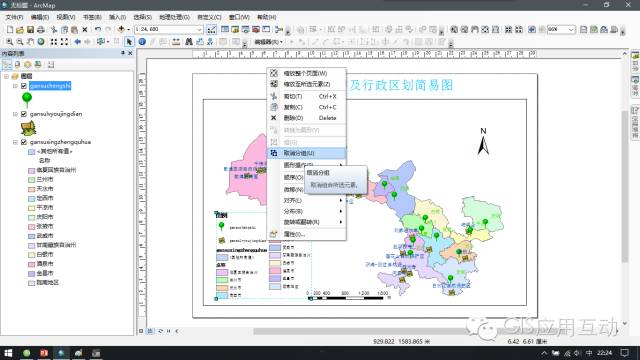Image resolution: width=640 pixels, height=360 pixels.
Task: Click the Full Extent globe icon
Action: point(41,42)
